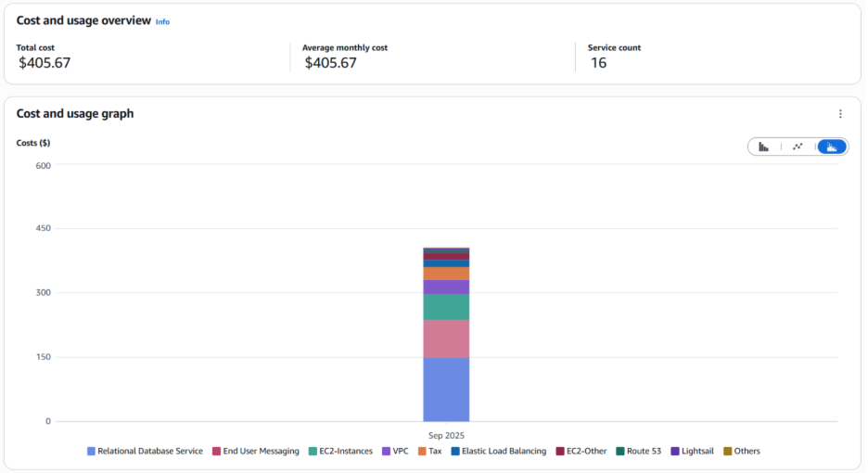Click the blue Relational Database Service bar segment

446,390
